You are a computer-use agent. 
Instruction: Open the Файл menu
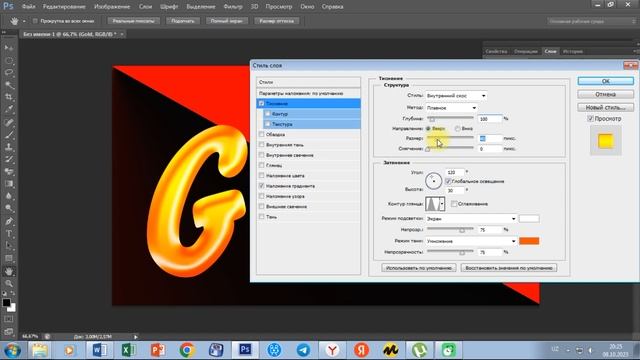pyautogui.click(x=28, y=7)
